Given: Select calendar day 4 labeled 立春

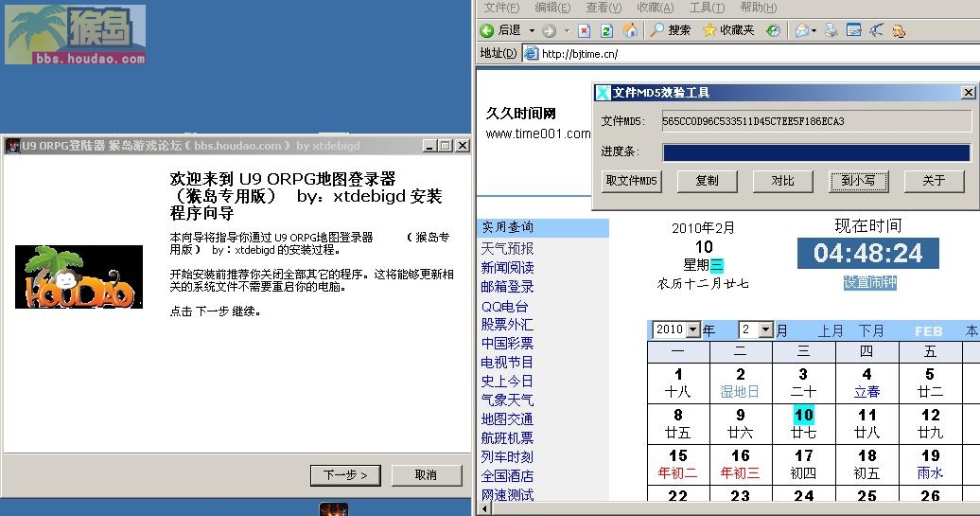Looking at the screenshot, I should pos(866,383).
